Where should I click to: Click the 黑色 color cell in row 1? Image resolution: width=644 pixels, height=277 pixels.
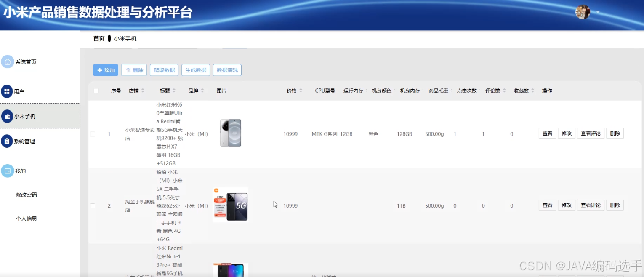click(x=373, y=134)
